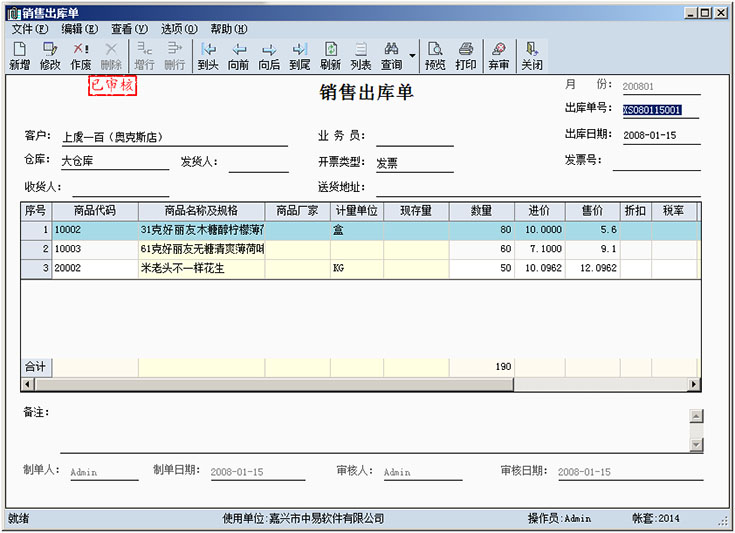Click the 现存量 column header
This screenshot has height=533, width=735.
click(416, 211)
